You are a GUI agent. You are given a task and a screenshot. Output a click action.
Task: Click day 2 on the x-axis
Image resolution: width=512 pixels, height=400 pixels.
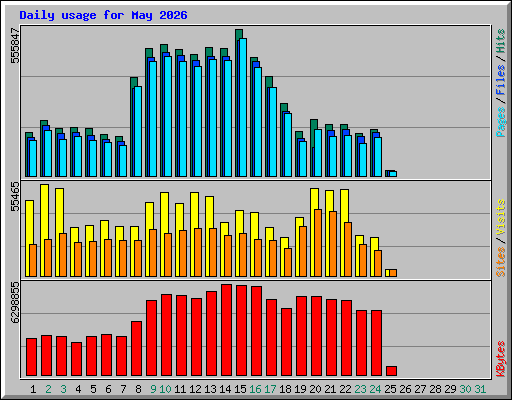48,389
